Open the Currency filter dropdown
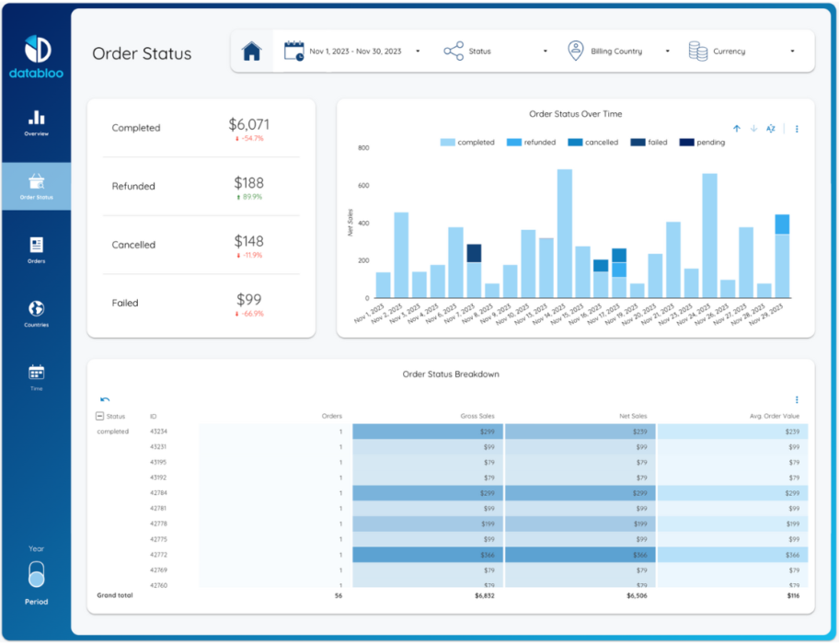 point(730,51)
